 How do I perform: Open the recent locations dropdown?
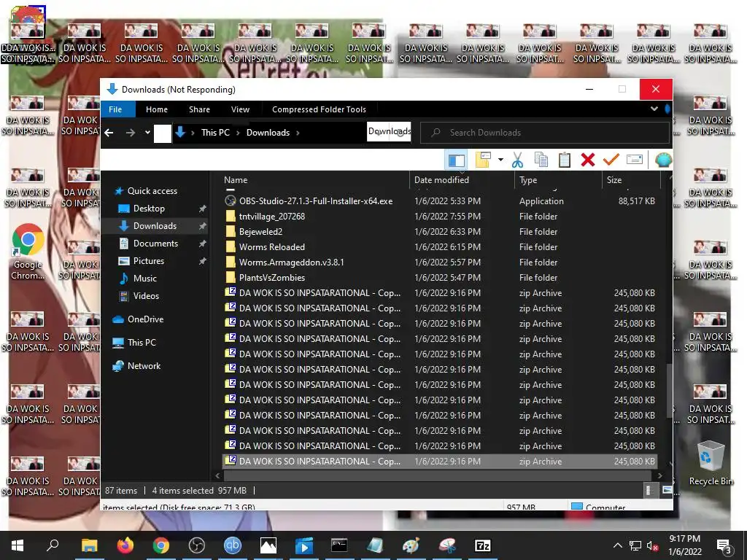[147, 133]
